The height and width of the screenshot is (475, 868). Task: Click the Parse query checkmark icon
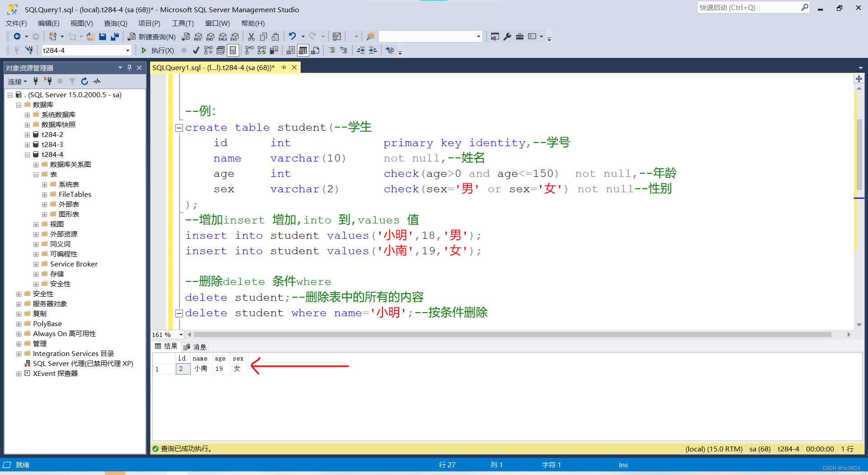(196, 50)
